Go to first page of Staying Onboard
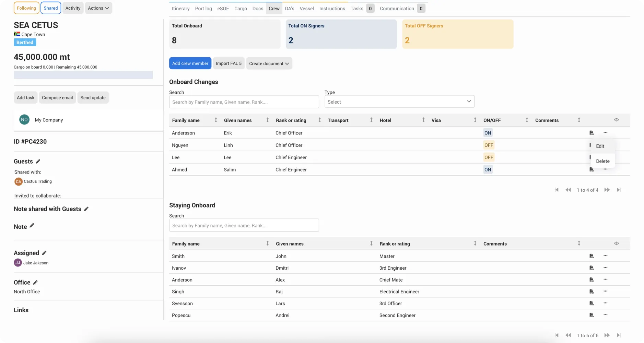The width and height of the screenshot is (644, 343). (x=557, y=335)
